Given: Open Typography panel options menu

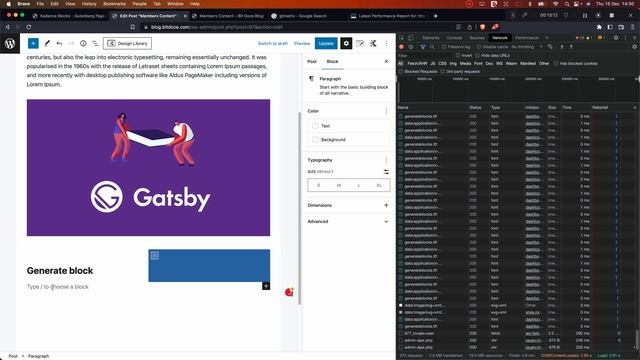Looking at the screenshot, I should (x=386, y=160).
